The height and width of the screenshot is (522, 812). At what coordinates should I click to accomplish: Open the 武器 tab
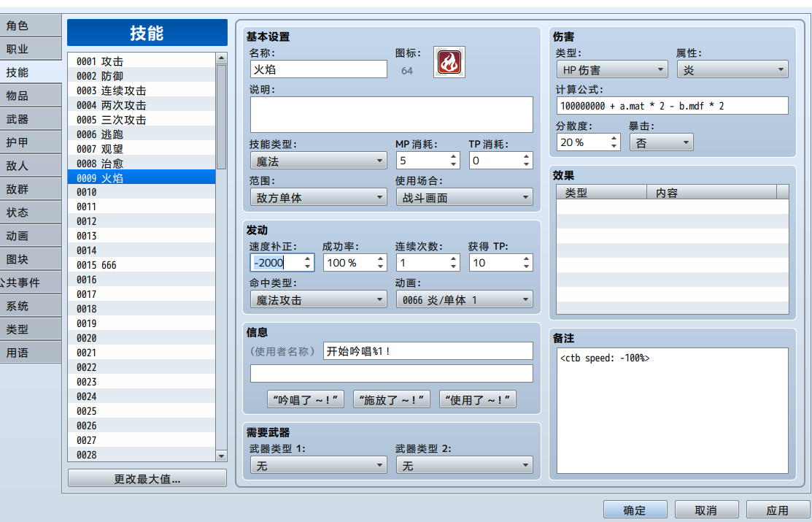click(30, 119)
